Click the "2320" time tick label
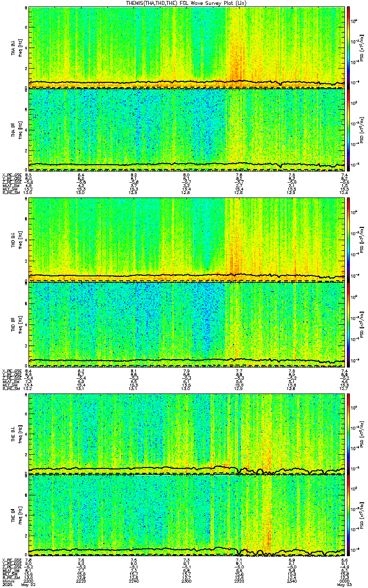Image resolution: width=368 pixels, height=588 pixels. point(239,582)
